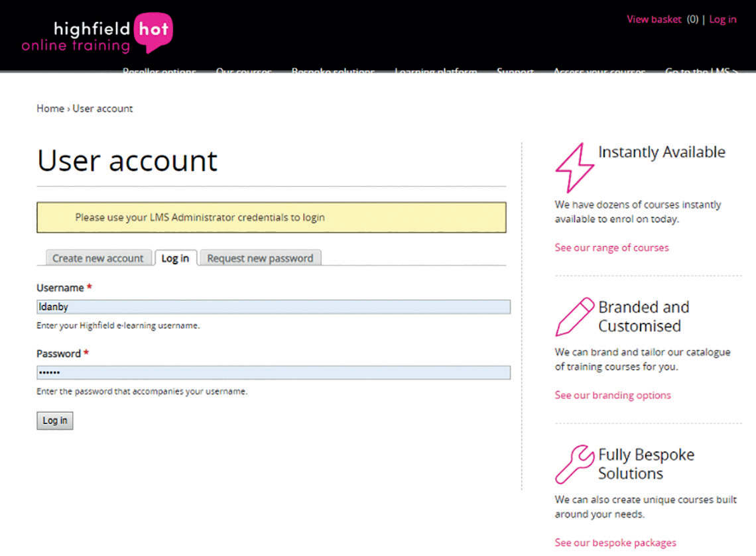Open the Request new password tab
Viewport: 756px width, 556px height.
(260, 258)
